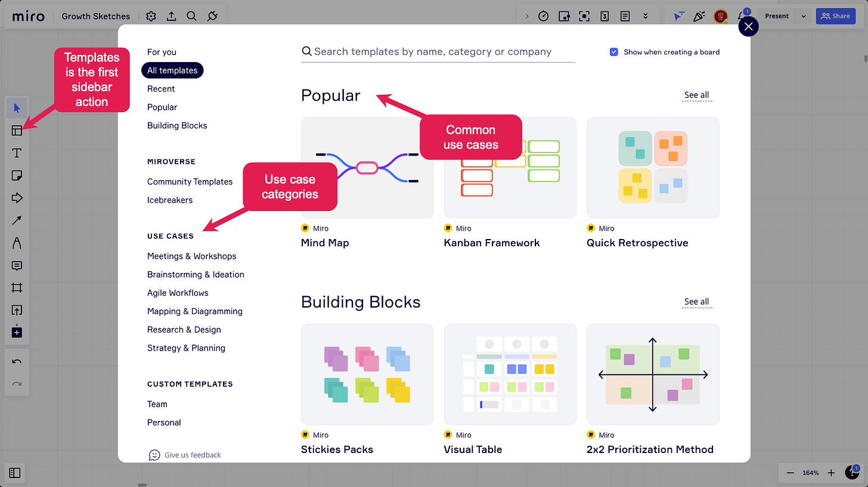This screenshot has height=487, width=868.
Task: Zoom in with the plus button
Action: click(x=832, y=473)
